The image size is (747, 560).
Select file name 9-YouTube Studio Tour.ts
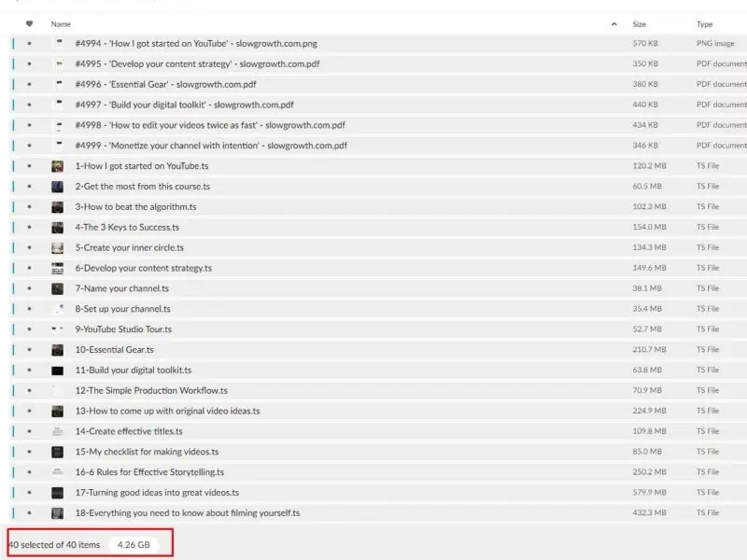(x=123, y=329)
